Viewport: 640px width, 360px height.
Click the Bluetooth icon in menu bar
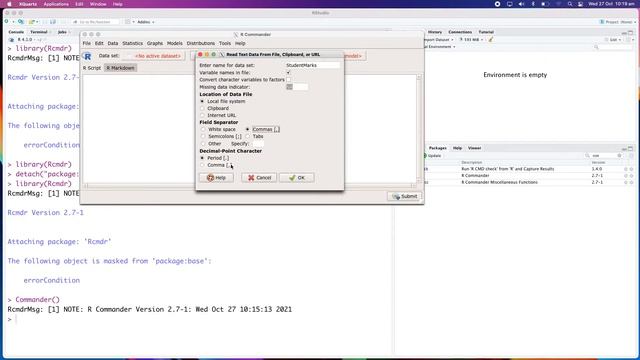point(533,4)
